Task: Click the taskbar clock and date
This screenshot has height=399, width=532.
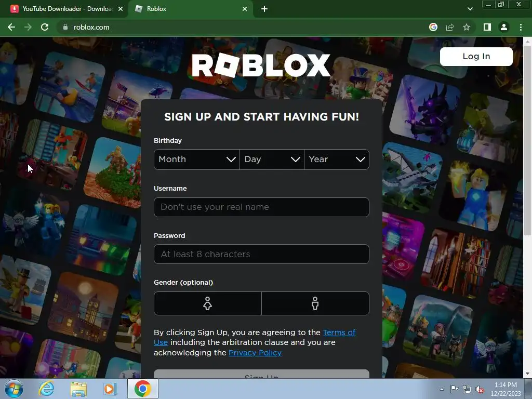Action: [506, 389]
